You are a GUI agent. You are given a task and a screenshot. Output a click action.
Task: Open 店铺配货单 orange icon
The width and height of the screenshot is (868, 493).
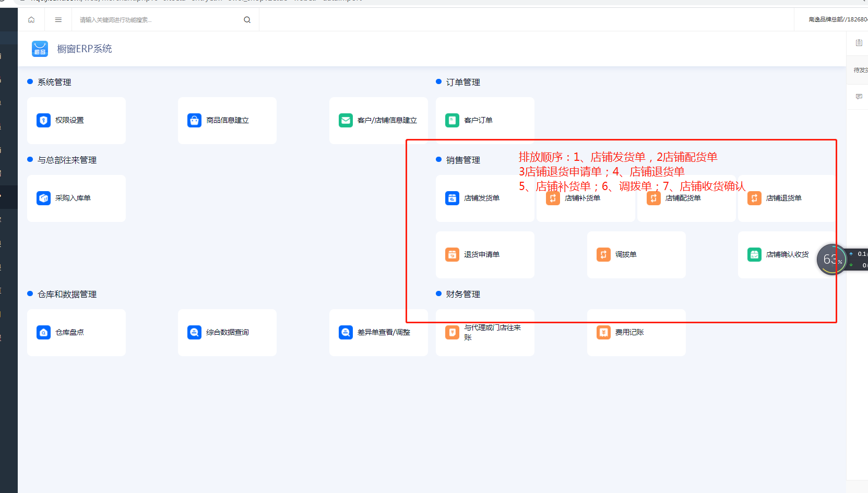pyautogui.click(x=653, y=198)
